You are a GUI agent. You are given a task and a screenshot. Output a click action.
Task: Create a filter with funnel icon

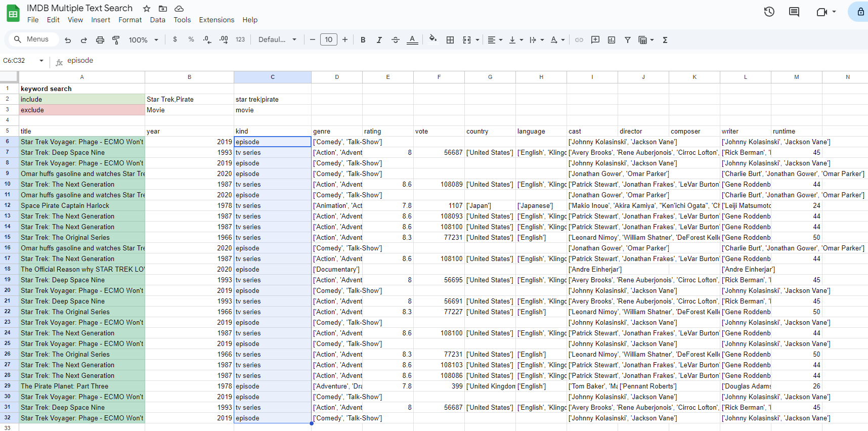click(627, 40)
